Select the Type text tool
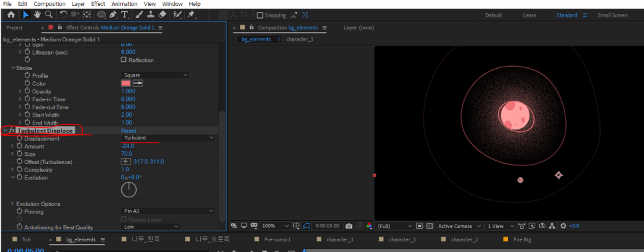 tap(125, 15)
